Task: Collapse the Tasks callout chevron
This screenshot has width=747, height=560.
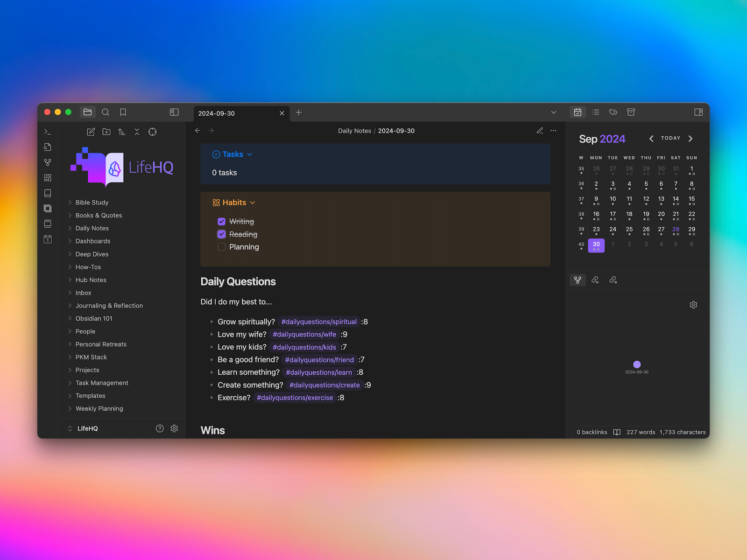Action: pyautogui.click(x=250, y=154)
